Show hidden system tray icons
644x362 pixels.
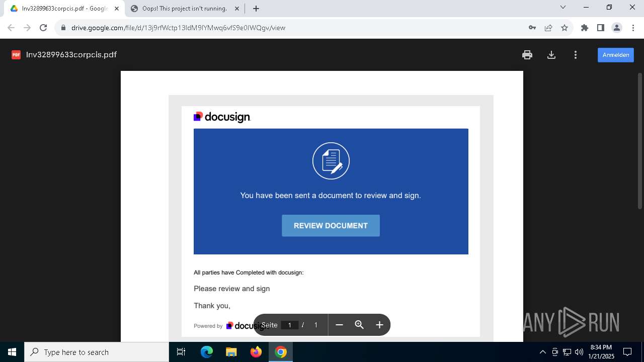coord(542,352)
